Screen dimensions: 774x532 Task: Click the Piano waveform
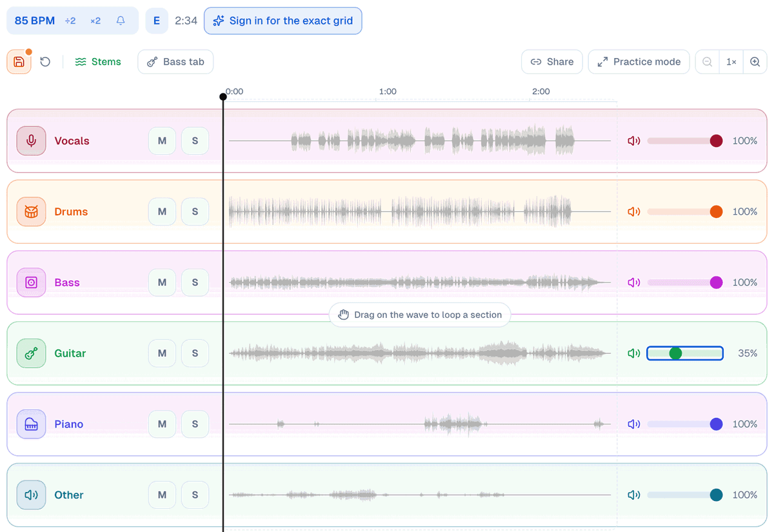420,424
